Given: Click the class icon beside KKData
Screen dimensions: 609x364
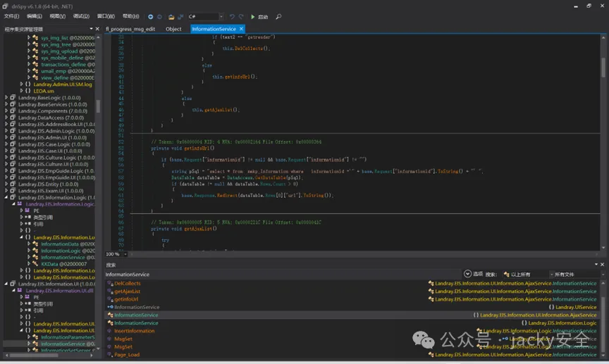Looking at the screenshot, I should pyautogui.click(x=35, y=264).
